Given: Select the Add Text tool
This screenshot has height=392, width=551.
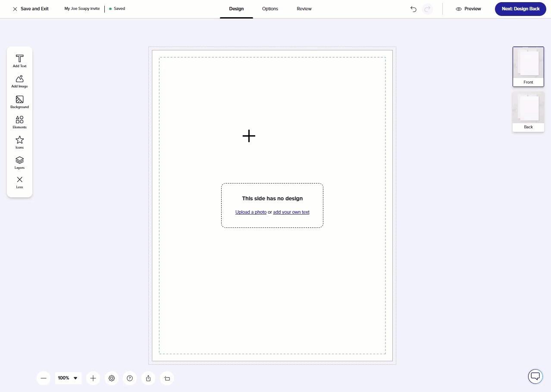Looking at the screenshot, I should coord(19,61).
